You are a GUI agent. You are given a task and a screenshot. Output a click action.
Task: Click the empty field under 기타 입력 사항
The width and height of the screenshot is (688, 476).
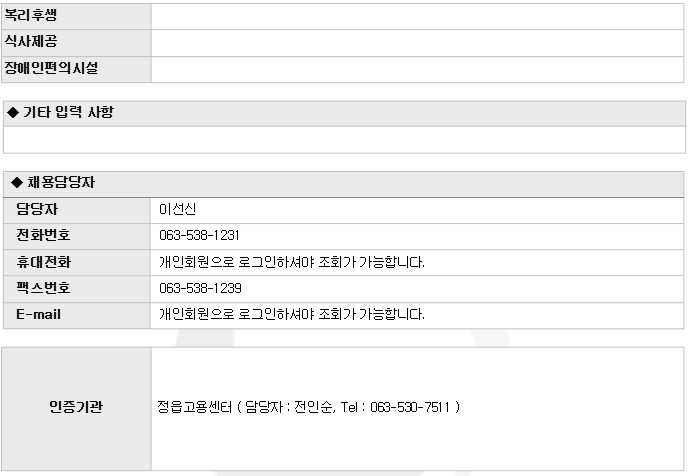click(344, 139)
